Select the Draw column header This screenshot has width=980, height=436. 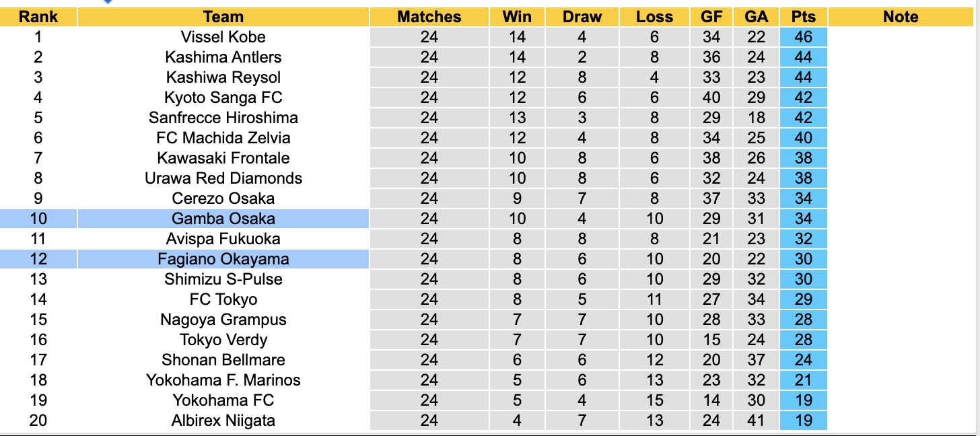[582, 17]
